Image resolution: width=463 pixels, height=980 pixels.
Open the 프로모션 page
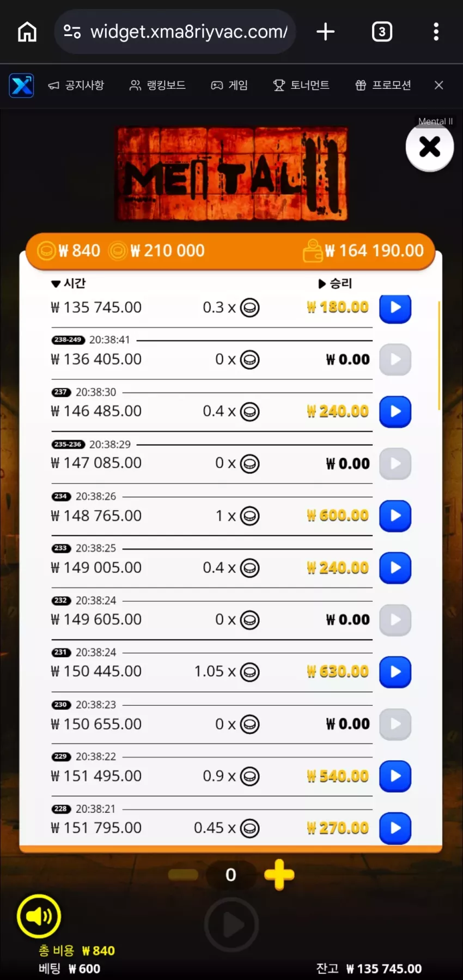383,85
